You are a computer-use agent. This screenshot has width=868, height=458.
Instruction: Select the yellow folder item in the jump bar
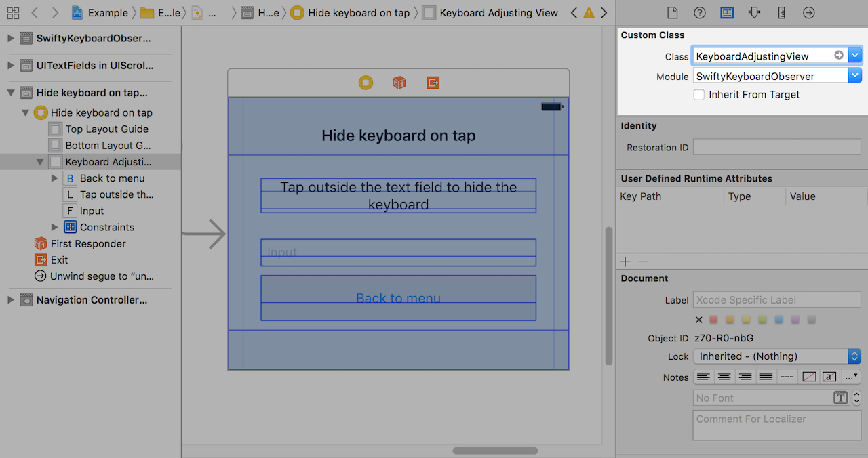pyautogui.click(x=161, y=13)
